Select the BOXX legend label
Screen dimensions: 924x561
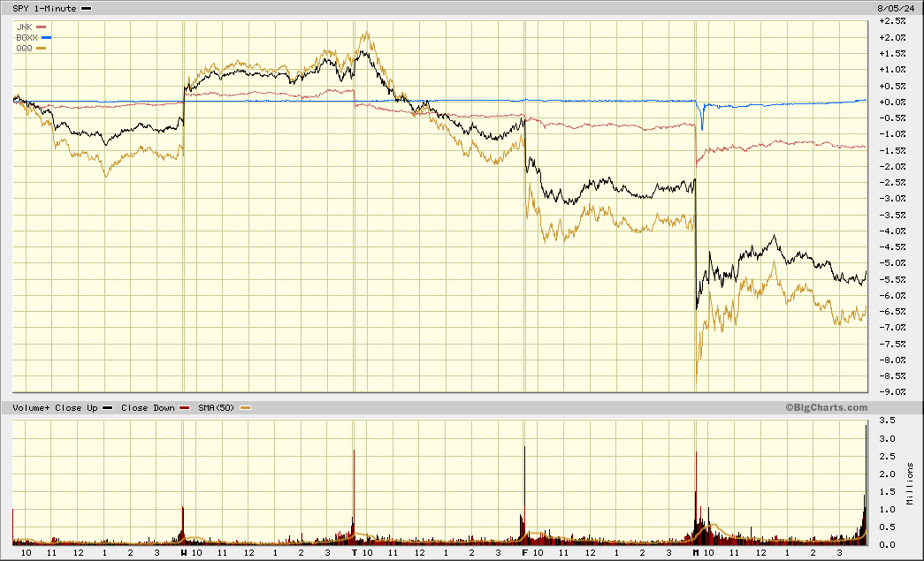(27, 38)
